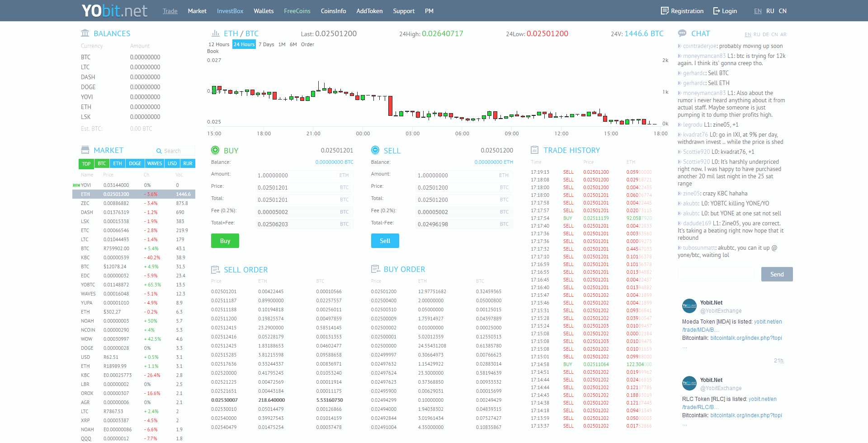
Task: Select the RUR market tab
Action: coord(188,163)
